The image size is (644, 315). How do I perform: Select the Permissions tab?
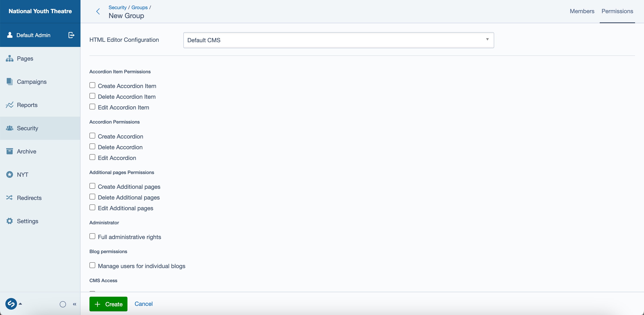(x=617, y=11)
